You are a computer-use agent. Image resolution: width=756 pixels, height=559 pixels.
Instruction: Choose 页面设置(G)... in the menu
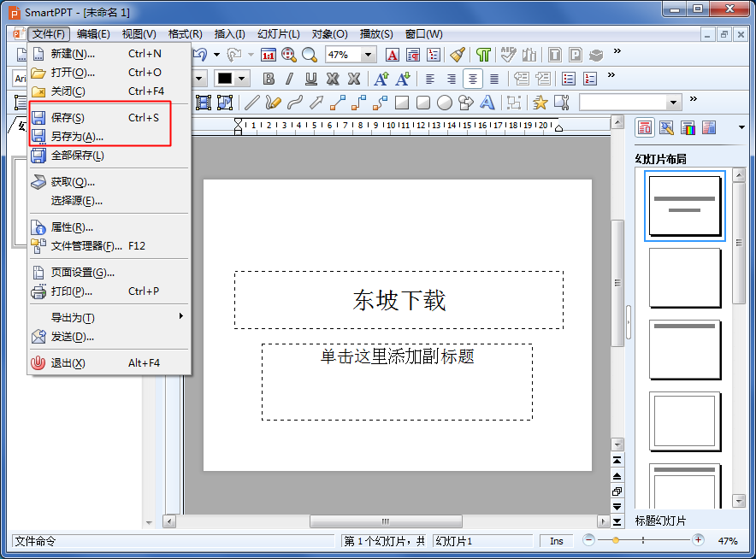tap(109, 273)
